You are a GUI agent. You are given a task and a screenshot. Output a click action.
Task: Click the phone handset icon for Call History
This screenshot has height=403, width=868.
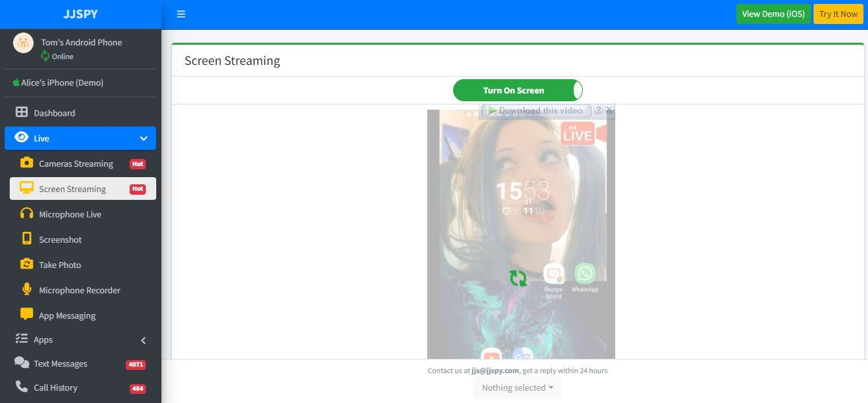point(21,386)
